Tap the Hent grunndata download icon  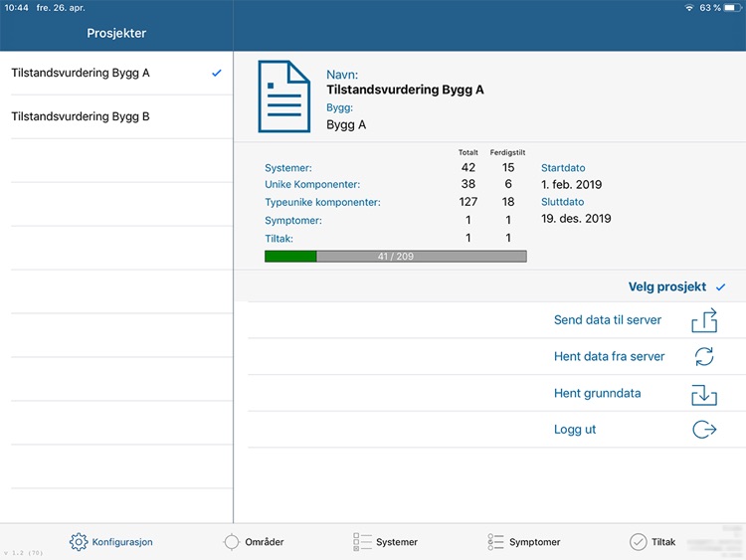tap(704, 395)
